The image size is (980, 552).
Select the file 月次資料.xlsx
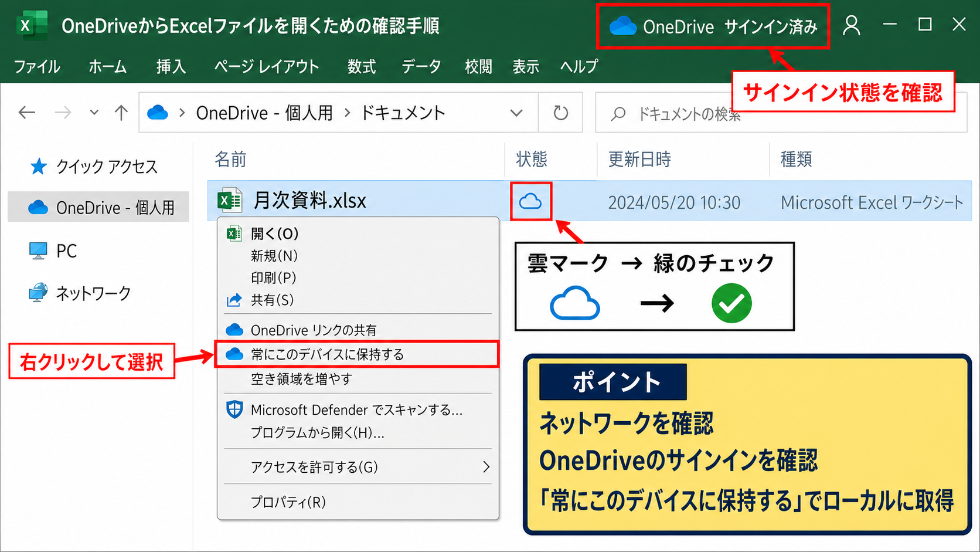(309, 201)
